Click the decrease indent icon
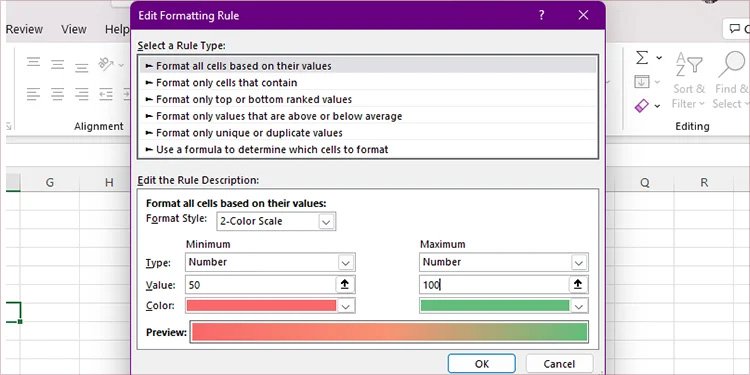 click(x=106, y=94)
